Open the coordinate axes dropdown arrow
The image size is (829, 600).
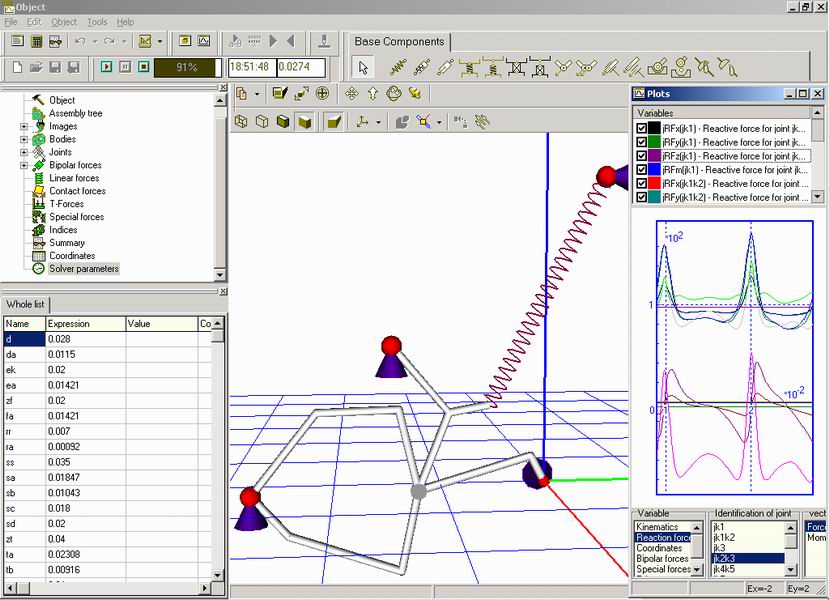pos(378,122)
